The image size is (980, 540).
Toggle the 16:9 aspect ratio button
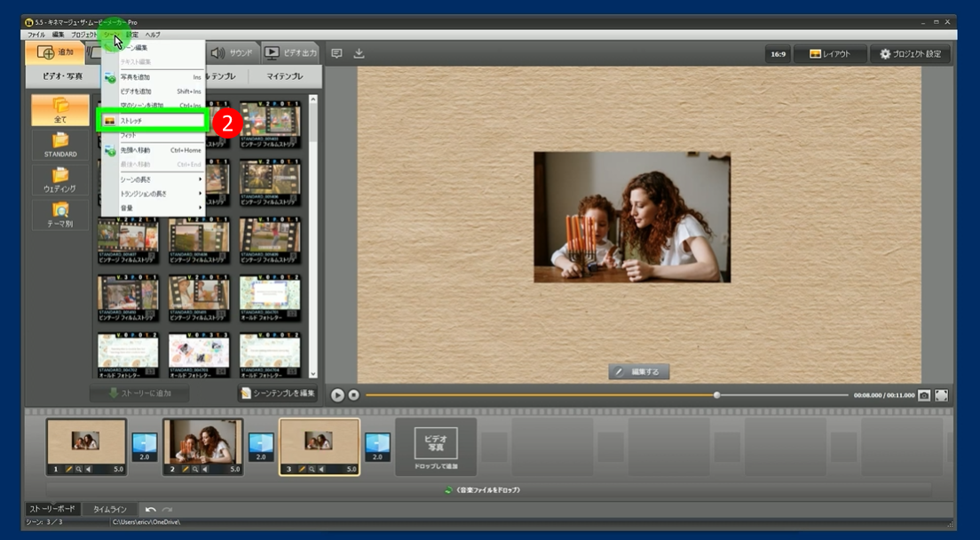point(778,54)
